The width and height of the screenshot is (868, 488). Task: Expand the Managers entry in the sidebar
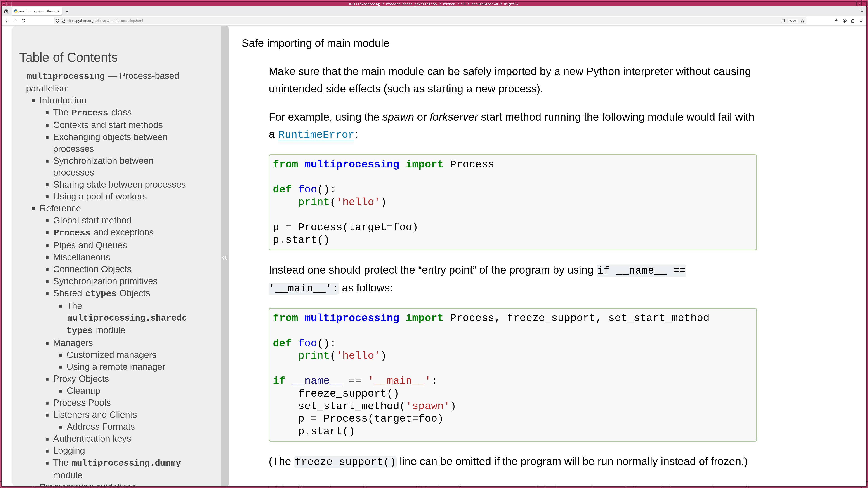click(73, 343)
